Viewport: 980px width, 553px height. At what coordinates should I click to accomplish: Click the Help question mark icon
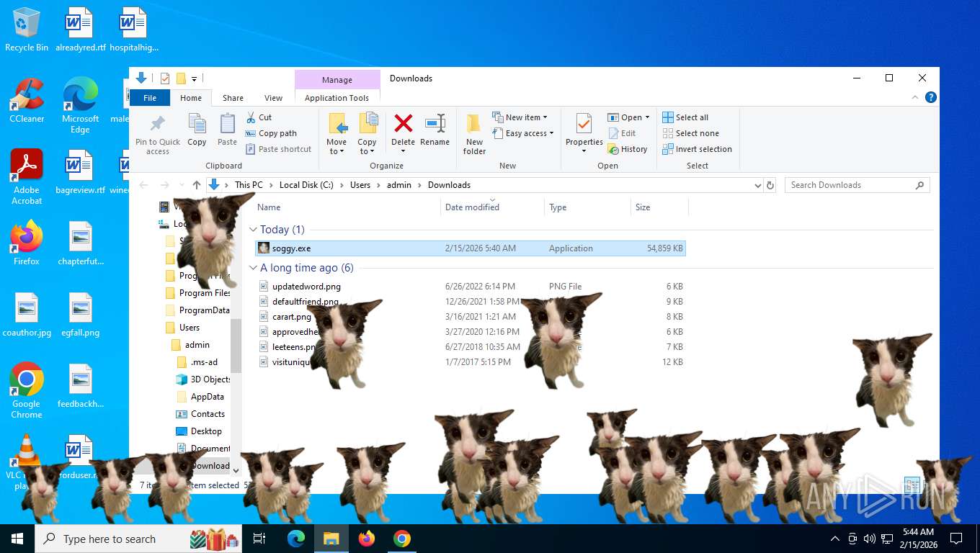tap(930, 97)
